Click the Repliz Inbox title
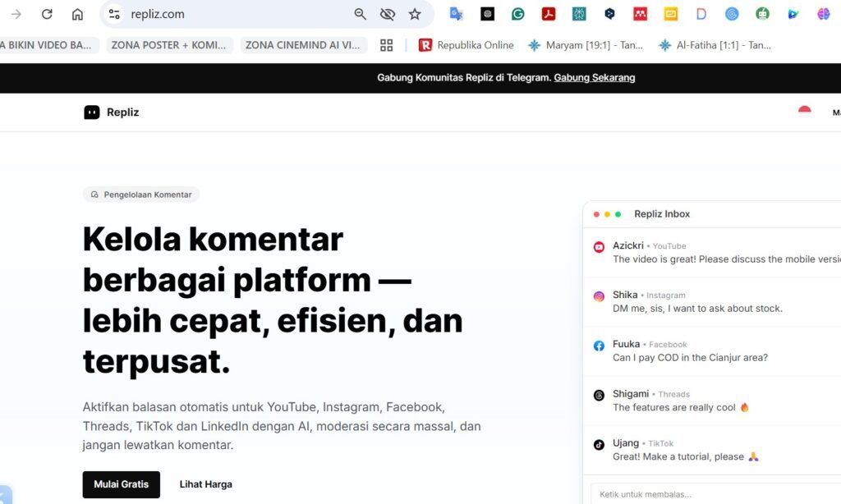 coord(662,214)
